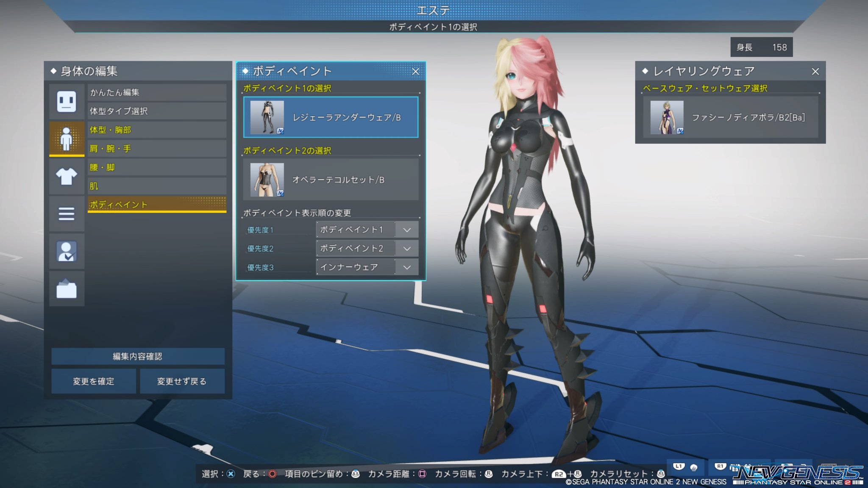
Task: Confirm changes with 変更を確定 button
Action: (x=94, y=381)
